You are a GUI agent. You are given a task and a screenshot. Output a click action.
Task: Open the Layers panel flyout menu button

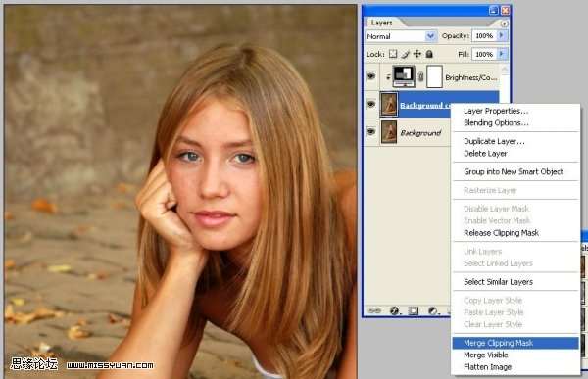(504, 24)
